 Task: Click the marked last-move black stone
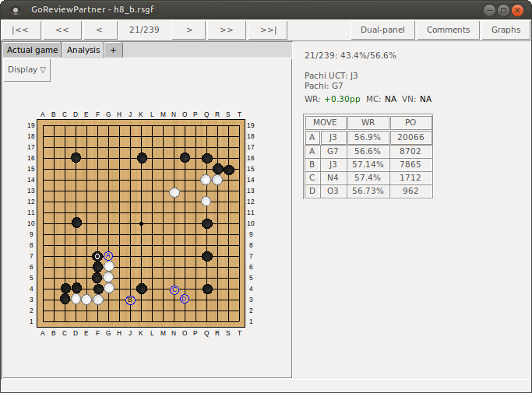tap(97, 256)
